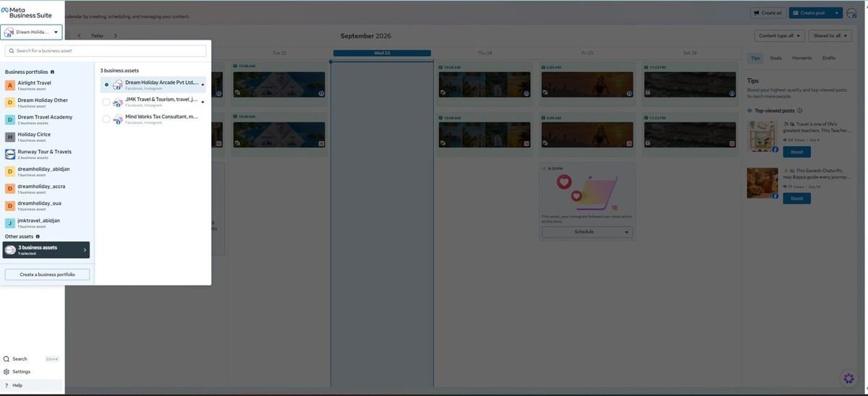Click the Create post button

tap(809, 12)
